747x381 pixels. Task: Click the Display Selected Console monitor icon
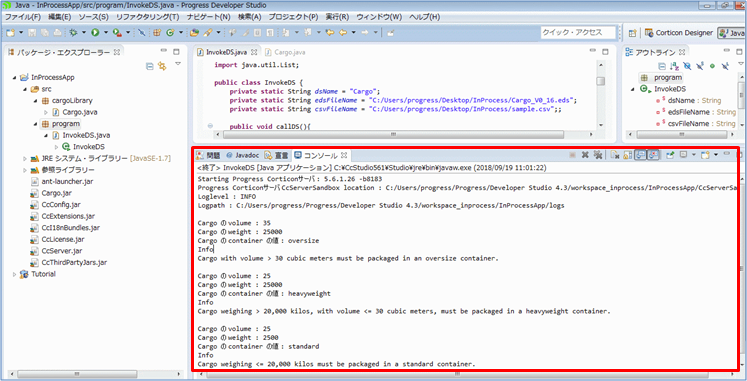coord(684,155)
